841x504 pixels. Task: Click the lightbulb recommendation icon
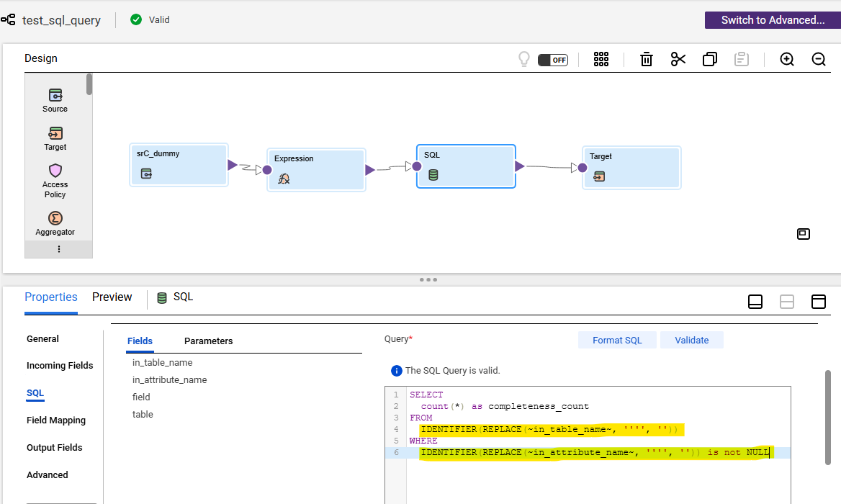(524, 59)
